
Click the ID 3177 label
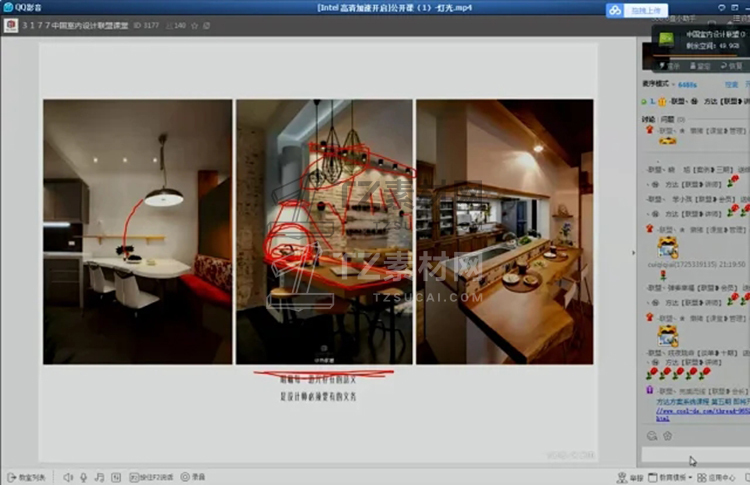pyautogui.click(x=146, y=25)
